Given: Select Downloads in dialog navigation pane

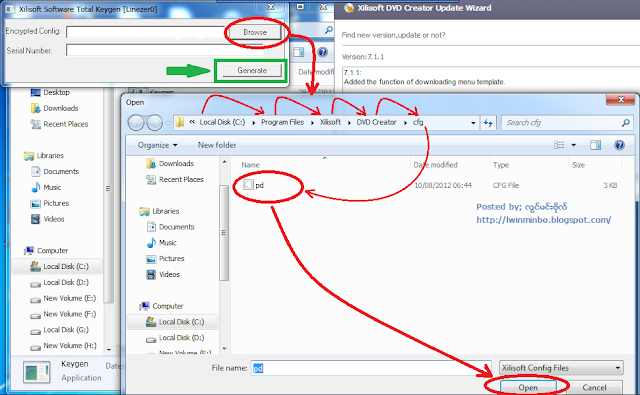Looking at the screenshot, I should pos(170,164).
